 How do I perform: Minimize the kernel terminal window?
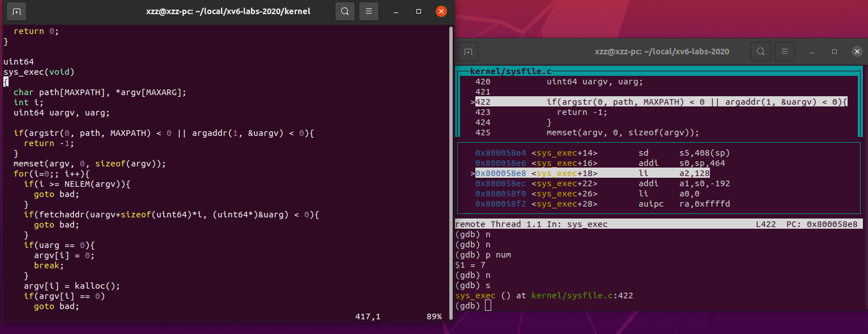click(396, 11)
